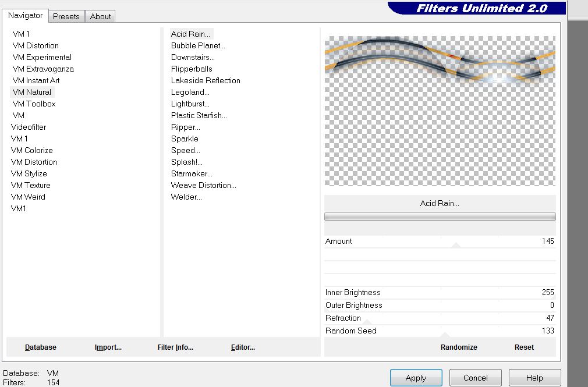This screenshot has width=588, height=387.
Task: Click the Filters count 154
Action: (53, 382)
